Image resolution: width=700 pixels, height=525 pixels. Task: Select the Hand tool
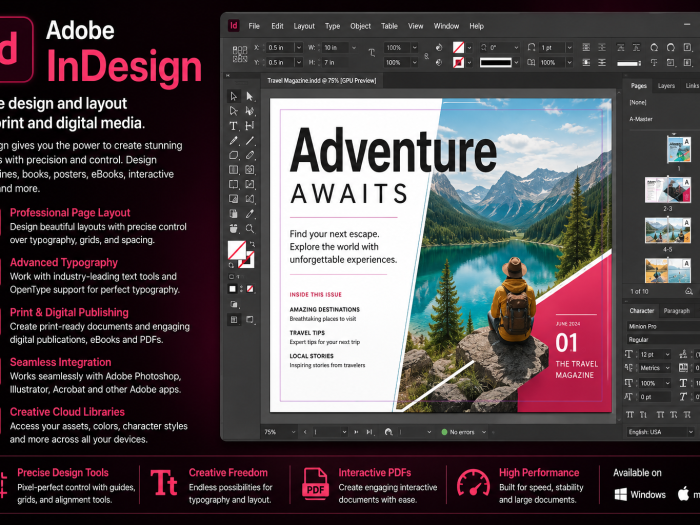pos(233,229)
